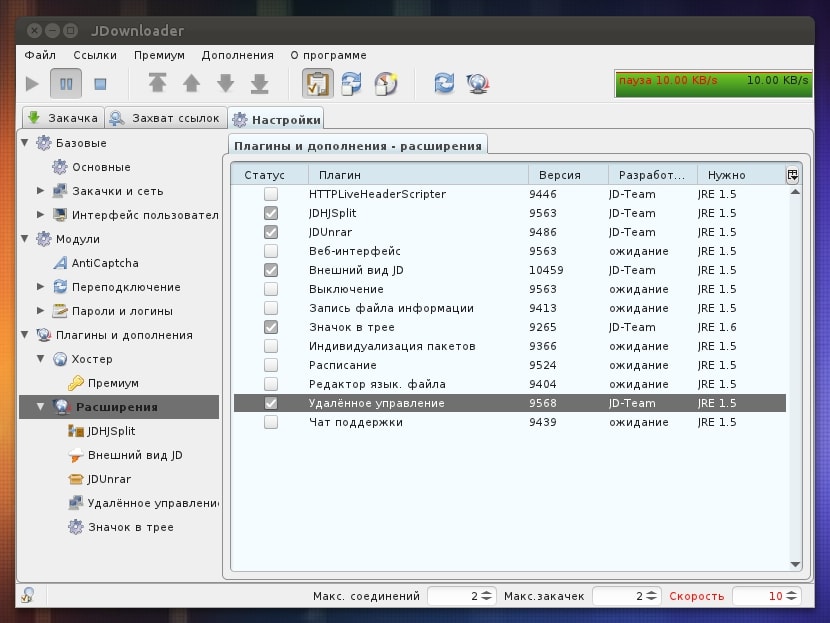Enable Чат поддержки plugin checkbox

tap(271, 422)
